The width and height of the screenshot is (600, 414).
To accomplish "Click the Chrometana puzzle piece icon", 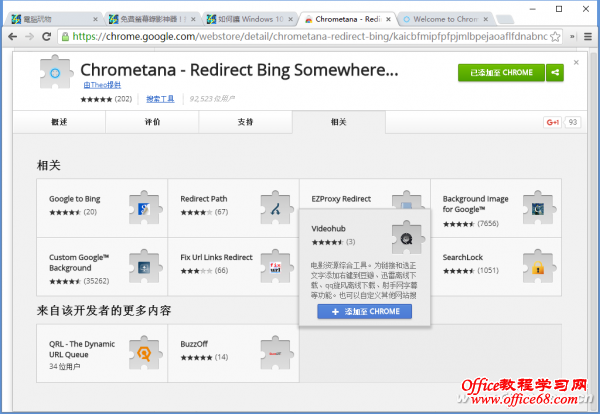I will 56,72.
